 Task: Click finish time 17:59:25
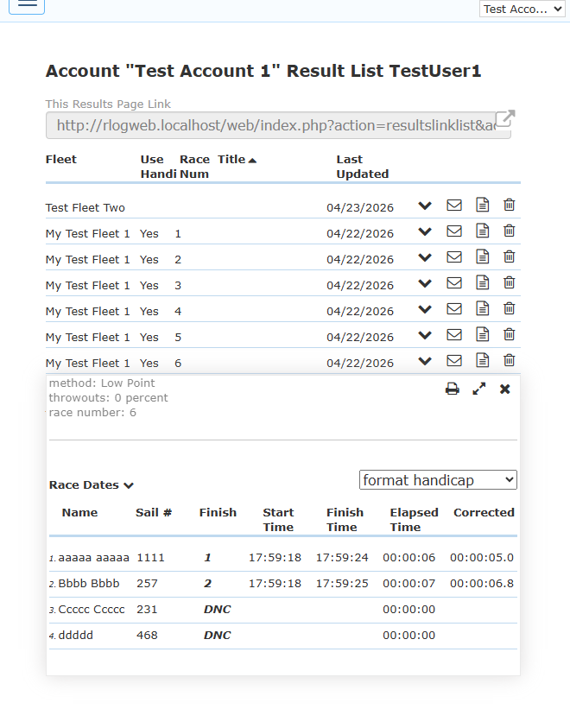[342, 584]
